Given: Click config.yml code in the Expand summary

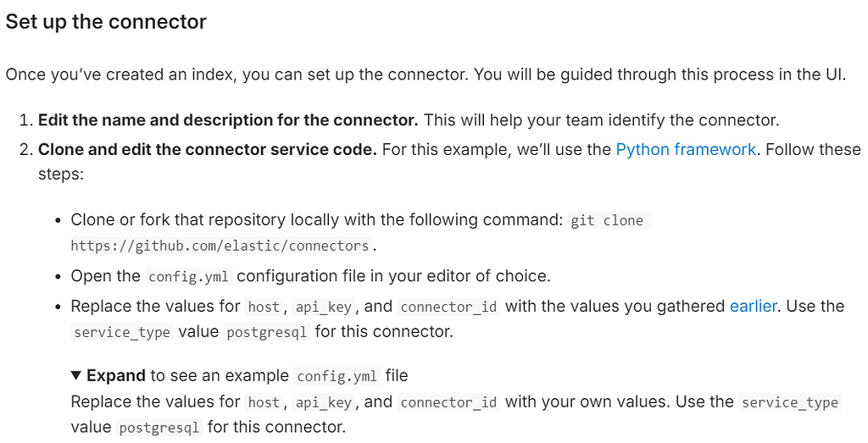Looking at the screenshot, I should [x=337, y=376].
